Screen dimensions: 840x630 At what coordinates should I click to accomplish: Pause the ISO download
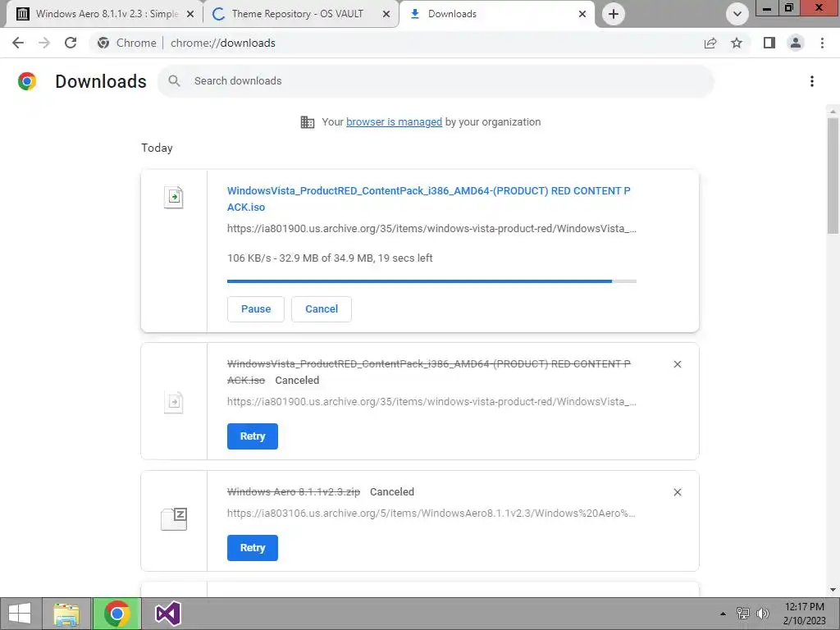[256, 309]
